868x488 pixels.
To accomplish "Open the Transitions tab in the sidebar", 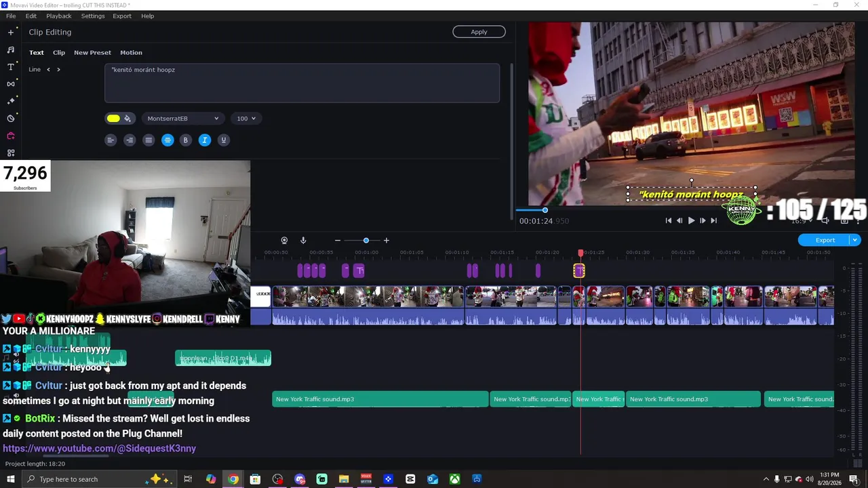I will [x=11, y=84].
